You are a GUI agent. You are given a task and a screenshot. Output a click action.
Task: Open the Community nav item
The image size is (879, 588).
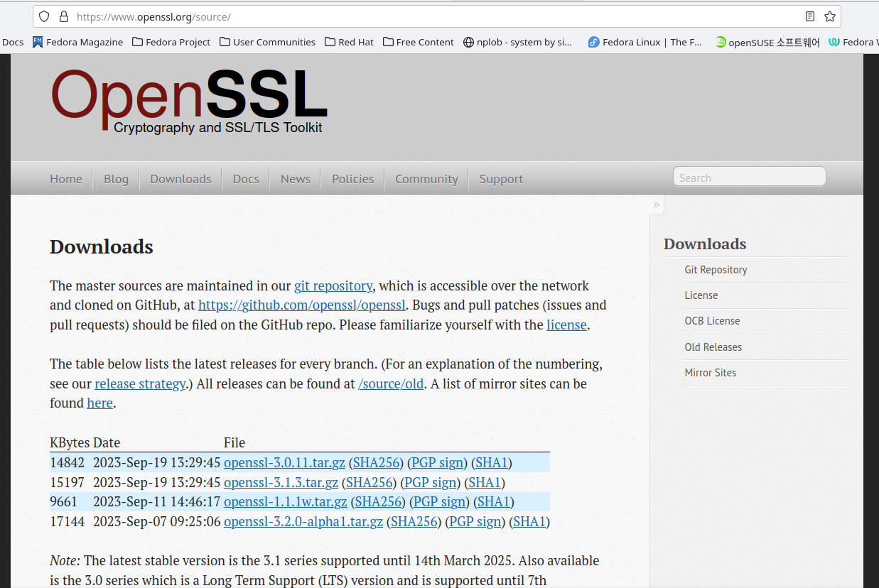click(426, 179)
